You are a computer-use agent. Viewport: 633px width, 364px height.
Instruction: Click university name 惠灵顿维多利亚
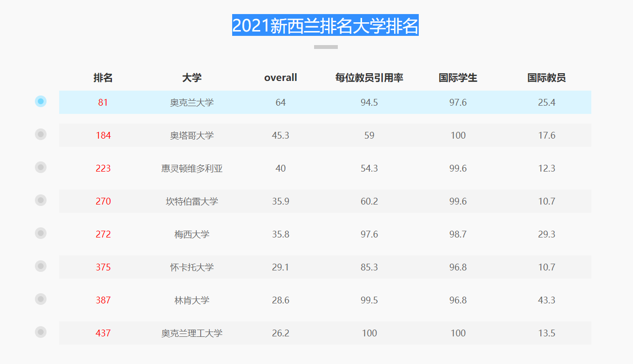(192, 168)
